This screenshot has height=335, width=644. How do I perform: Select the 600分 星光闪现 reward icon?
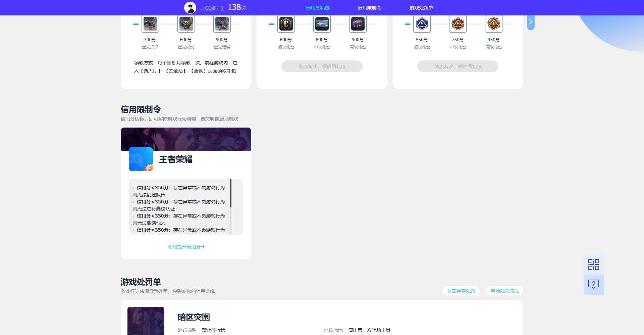pos(186,24)
